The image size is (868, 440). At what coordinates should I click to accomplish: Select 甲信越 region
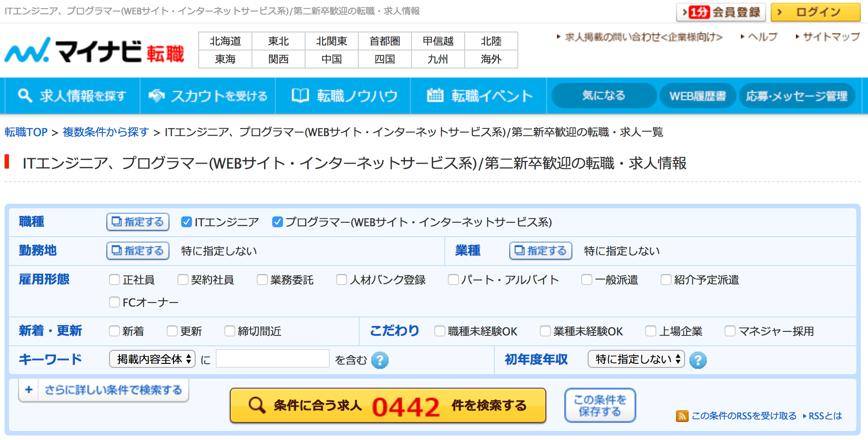click(438, 41)
